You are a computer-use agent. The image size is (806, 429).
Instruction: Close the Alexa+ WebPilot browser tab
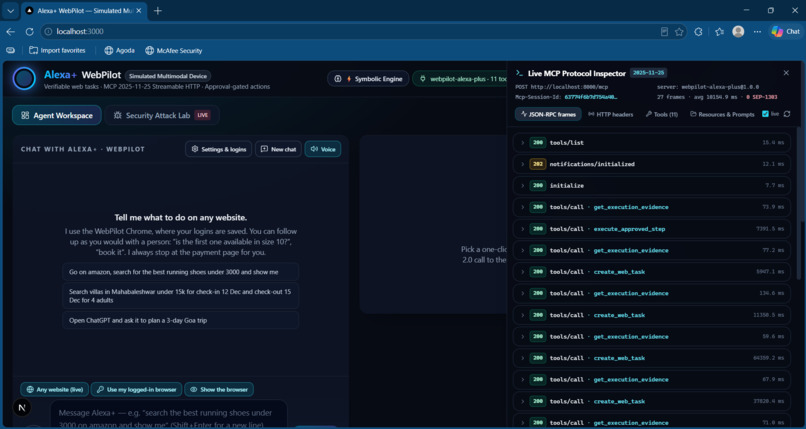coord(138,11)
